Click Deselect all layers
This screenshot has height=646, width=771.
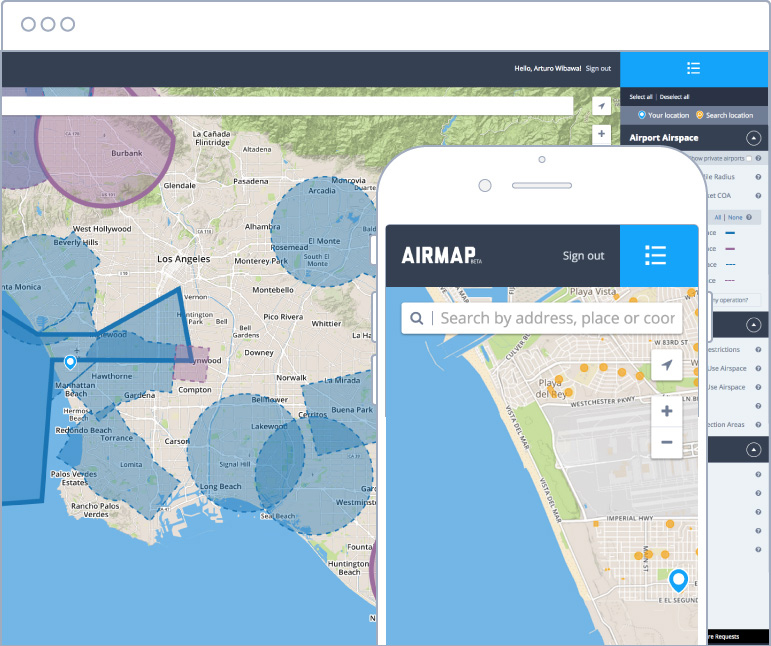point(674,97)
